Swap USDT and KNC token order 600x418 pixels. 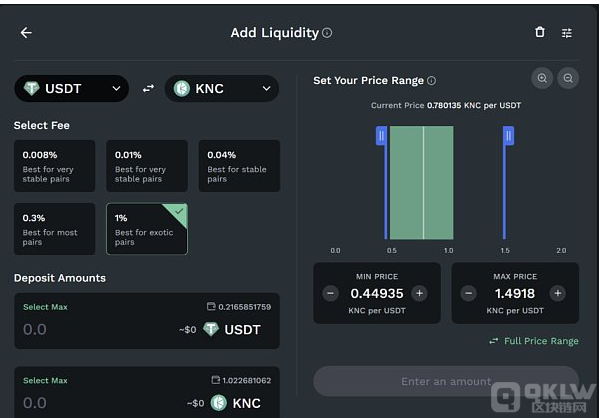click(148, 89)
